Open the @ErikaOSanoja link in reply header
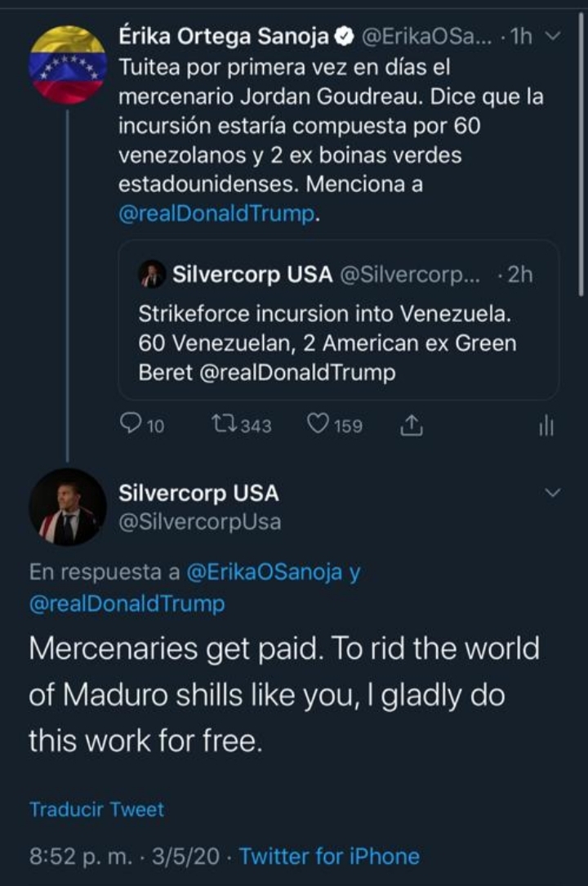588x886 pixels. 265,572
